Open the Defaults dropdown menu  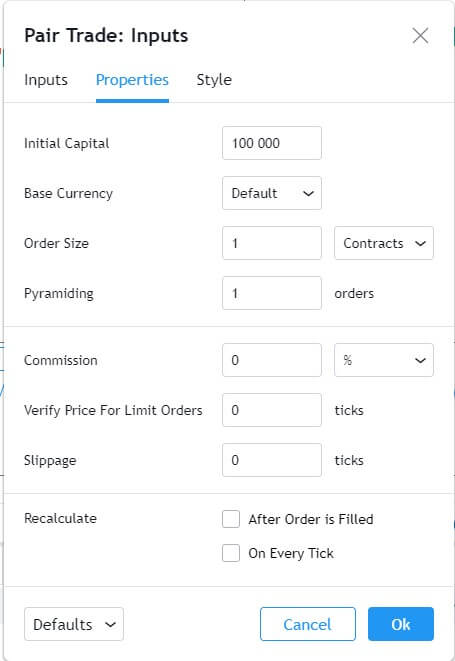tap(74, 624)
